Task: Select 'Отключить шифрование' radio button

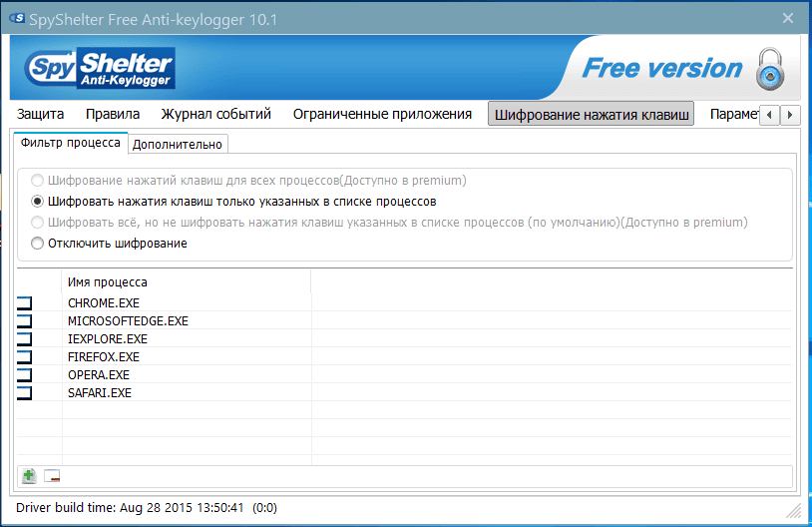Action: click(x=37, y=243)
